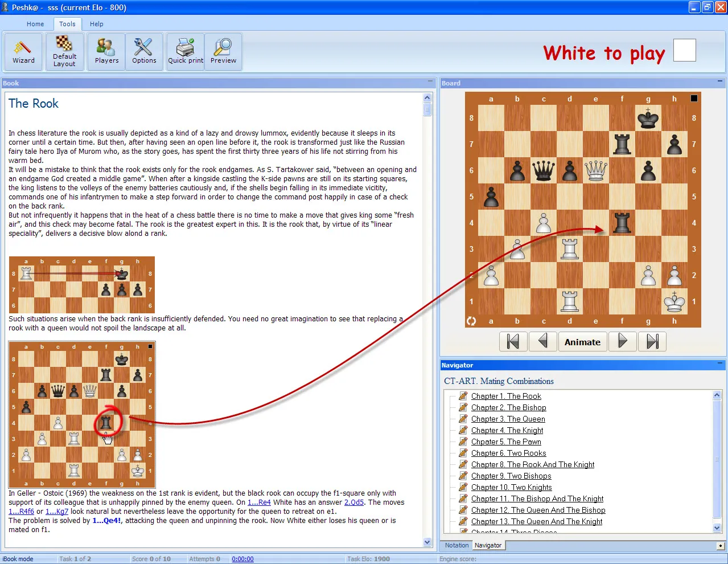Screen dimensions: 728x564
Task: Click the icon beside Chapter 13. The Queen And The Knight
Action: pyautogui.click(x=463, y=521)
